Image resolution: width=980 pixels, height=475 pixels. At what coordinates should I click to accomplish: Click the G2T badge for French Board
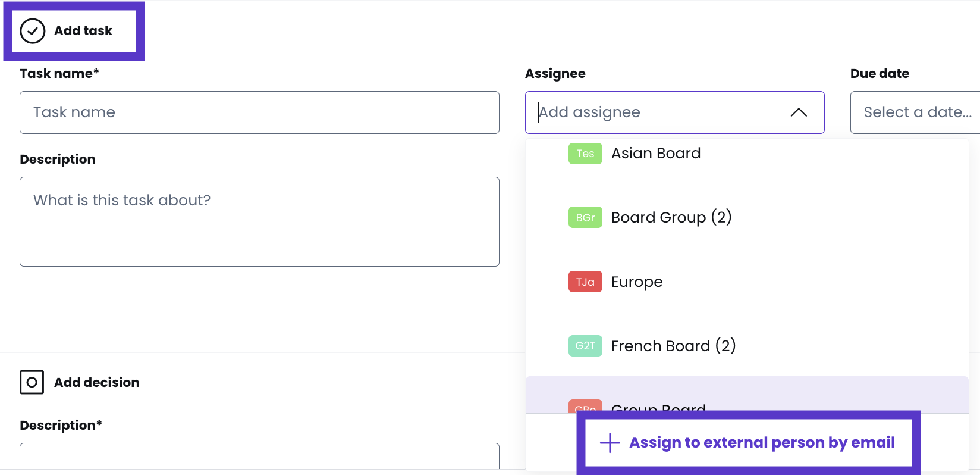[x=585, y=346]
